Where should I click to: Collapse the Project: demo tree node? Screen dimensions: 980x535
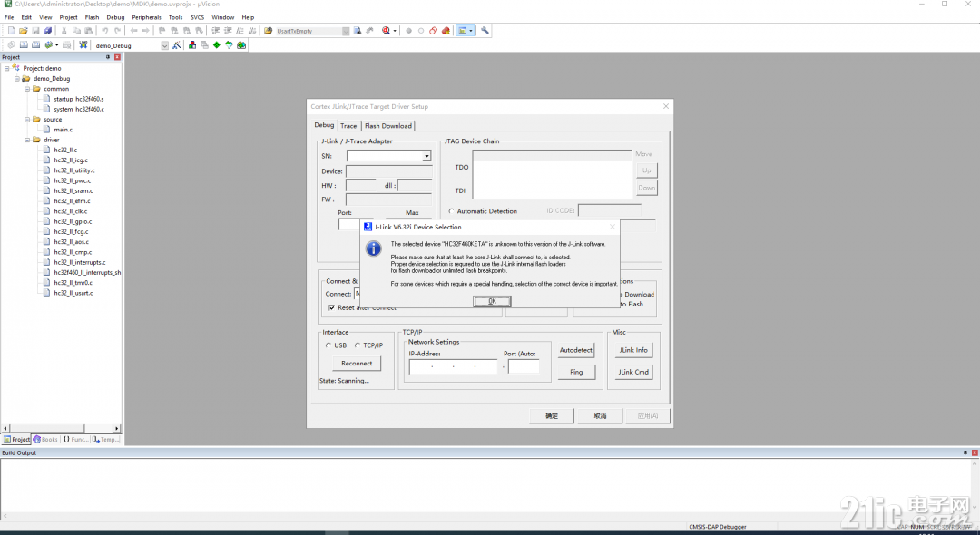click(x=7, y=68)
